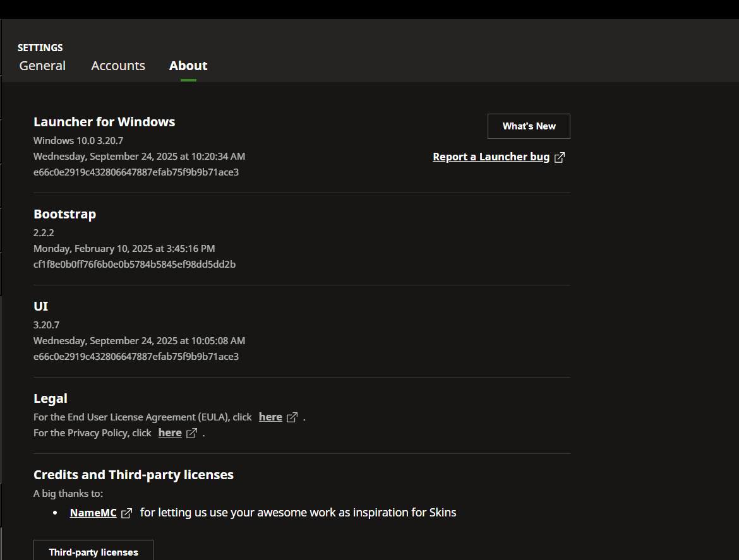Click external-link icon next to Privacy Policy link

[191, 433]
